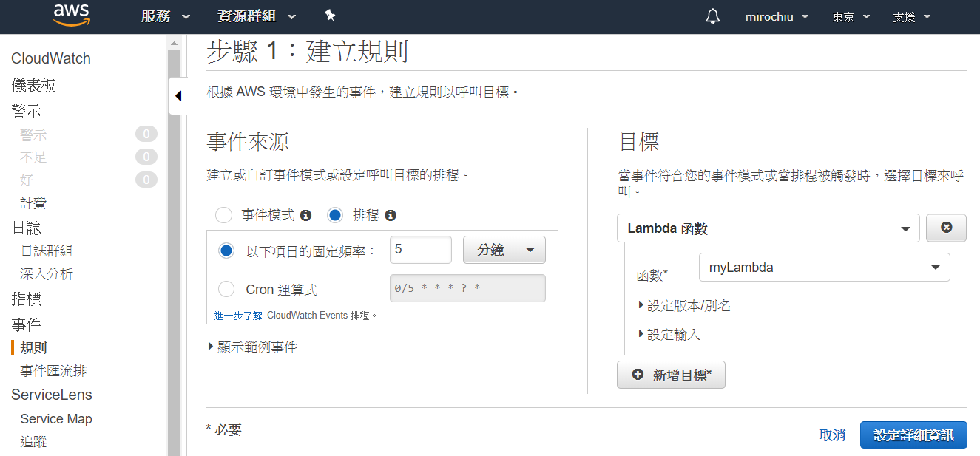Click the 新增目標 button
The image size is (980, 456).
[671, 375]
